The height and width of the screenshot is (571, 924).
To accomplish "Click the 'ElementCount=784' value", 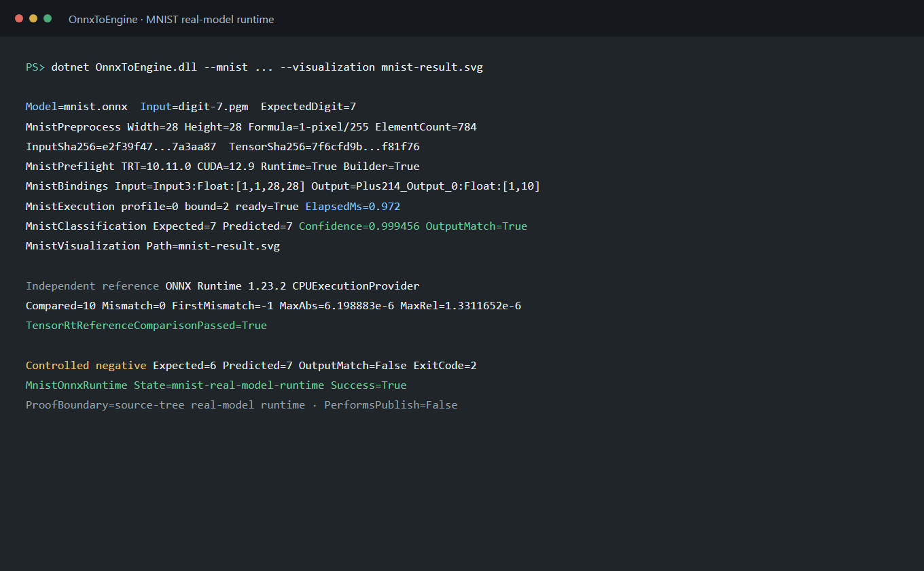I will (x=426, y=127).
